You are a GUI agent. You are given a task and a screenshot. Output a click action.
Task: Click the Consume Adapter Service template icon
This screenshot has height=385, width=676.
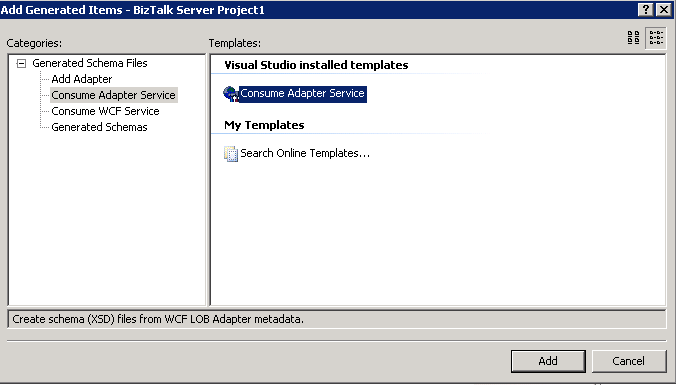tap(231, 94)
